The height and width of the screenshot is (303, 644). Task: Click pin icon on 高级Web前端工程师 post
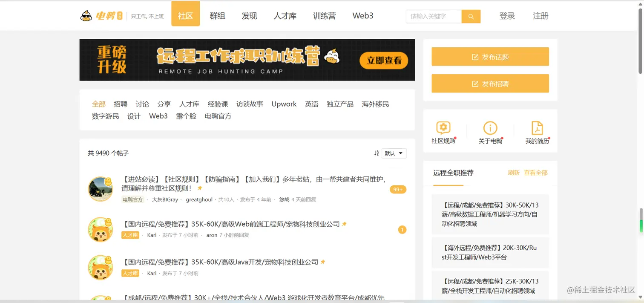pos(344,224)
